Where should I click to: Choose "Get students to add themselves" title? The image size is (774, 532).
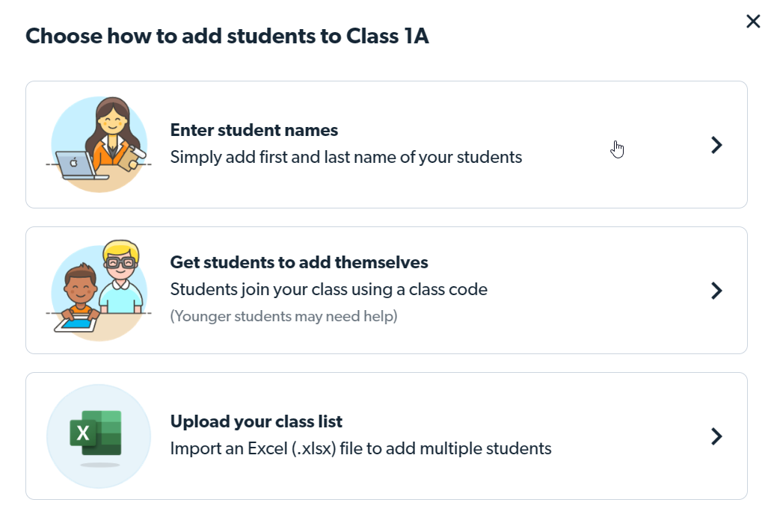click(299, 262)
